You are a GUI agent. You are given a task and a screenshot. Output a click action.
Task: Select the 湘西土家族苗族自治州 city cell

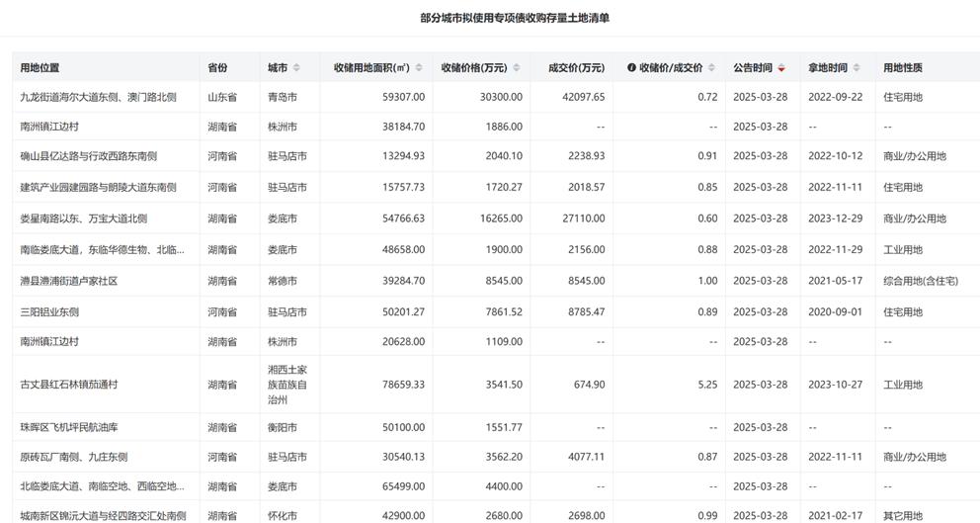(293, 385)
